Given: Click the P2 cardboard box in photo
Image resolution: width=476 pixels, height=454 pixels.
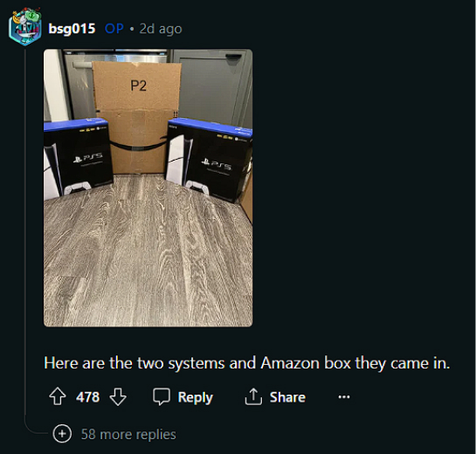Looking at the screenshot, I should (137, 117).
